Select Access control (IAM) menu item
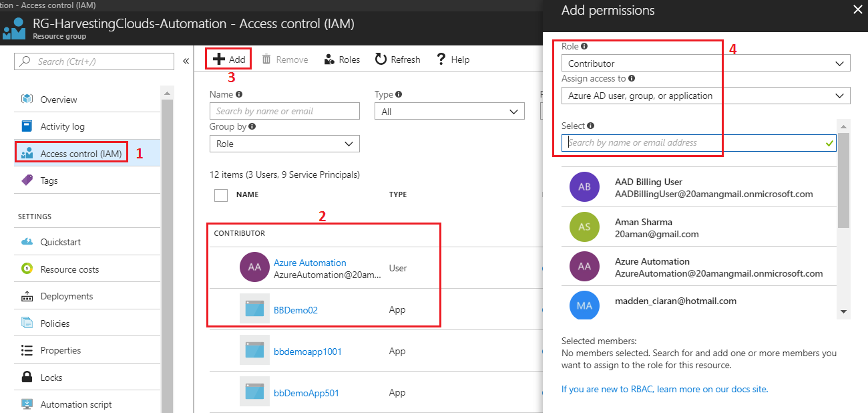Image resolution: width=868 pixels, height=413 pixels. (87, 154)
